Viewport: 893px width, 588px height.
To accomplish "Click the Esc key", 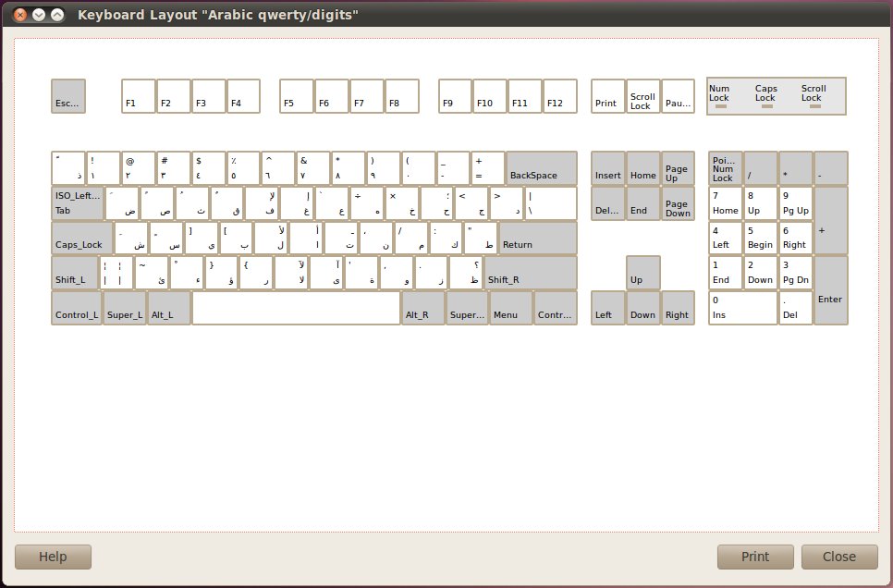I will pyautogui.click(x=68, y=95).
